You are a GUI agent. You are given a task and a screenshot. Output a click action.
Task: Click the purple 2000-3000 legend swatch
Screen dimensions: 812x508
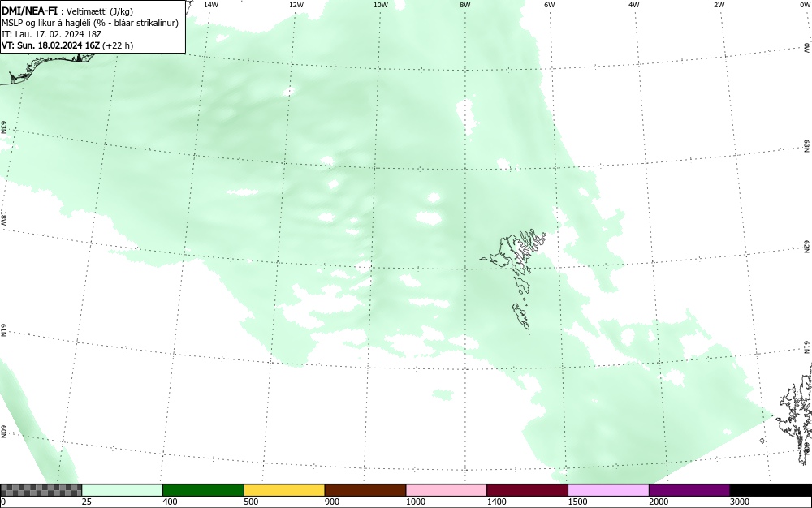(x=689, y=490)
